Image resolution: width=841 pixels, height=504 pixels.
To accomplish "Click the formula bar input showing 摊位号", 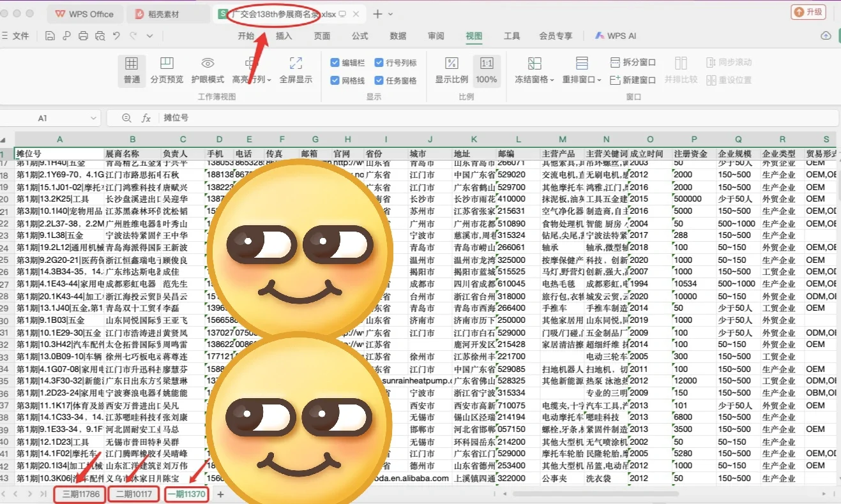I will [x=498, y=118].
